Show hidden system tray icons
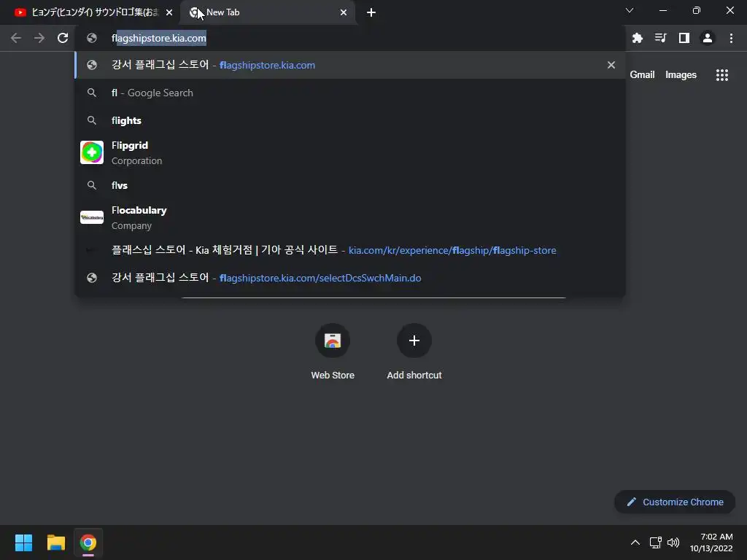Viewport: 747px width, 560px height. click(635, 542)
